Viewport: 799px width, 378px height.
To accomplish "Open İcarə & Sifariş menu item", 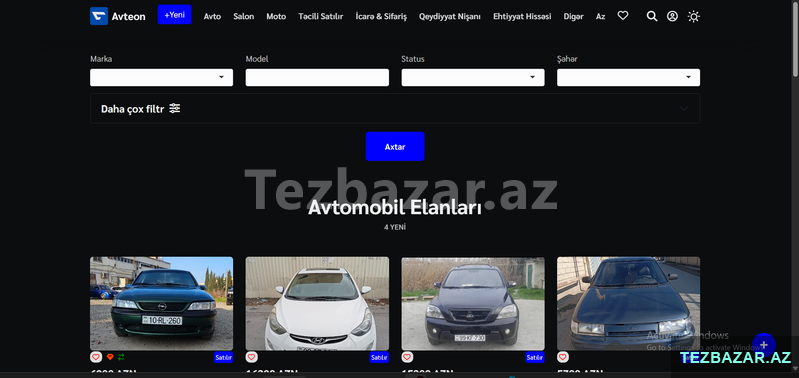I will 381,16.
